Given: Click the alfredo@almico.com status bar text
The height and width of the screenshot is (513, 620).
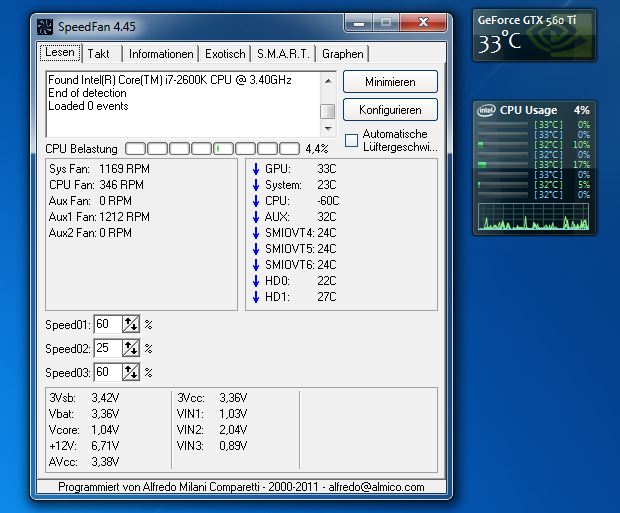Looking at the screenshot, I should [376, 487].
